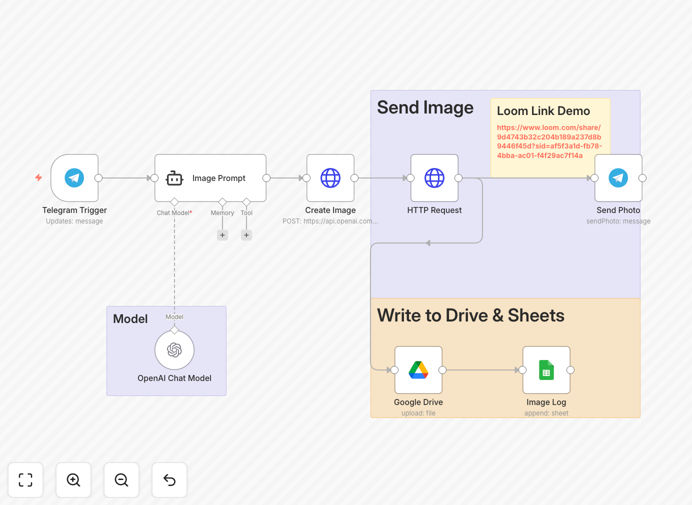Click the Image Log input connector
The image size is (692, 505).
pos(523,370)
